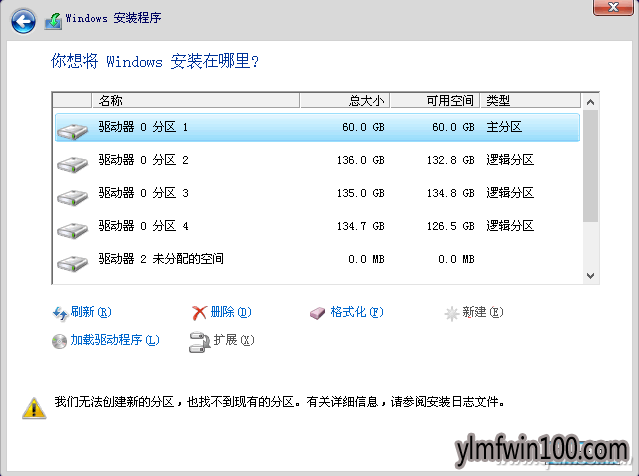Open 加载驱动程序(L) load driver link
639x476 pixels.
click(x=115, y=339)
